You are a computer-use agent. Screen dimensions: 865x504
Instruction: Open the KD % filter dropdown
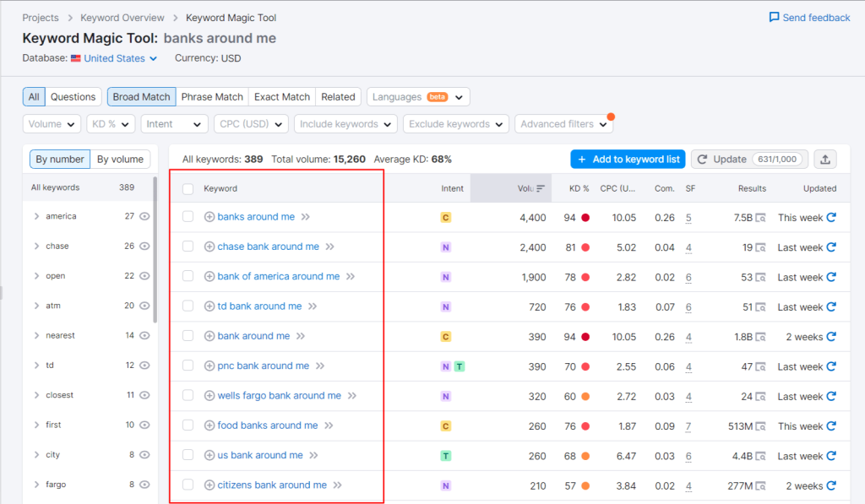pyautogui.click(x=111, y=124)
